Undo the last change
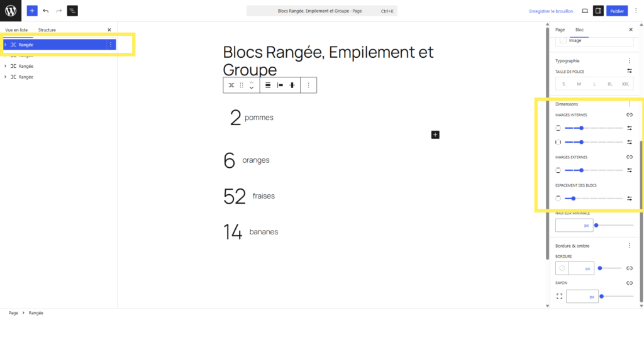Viewport: 644px width, 362px height. [45, 11]
